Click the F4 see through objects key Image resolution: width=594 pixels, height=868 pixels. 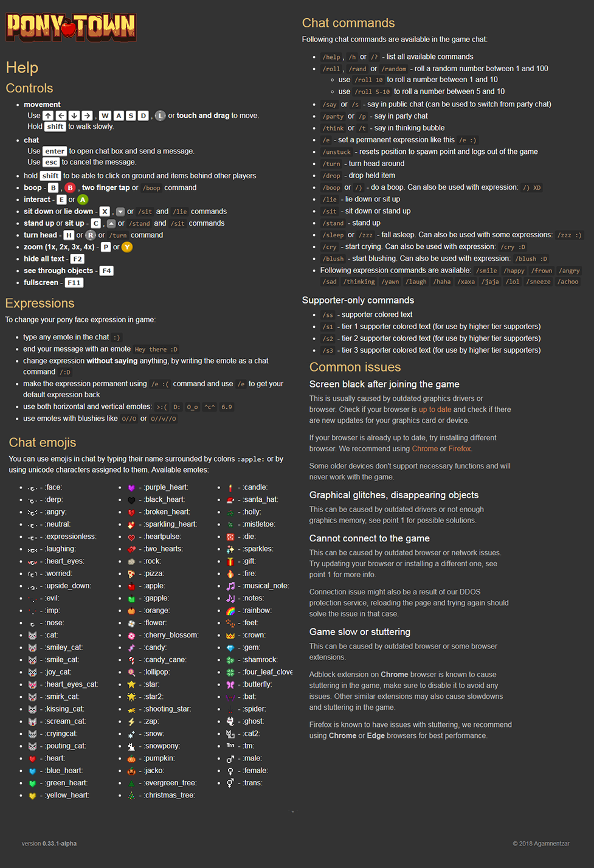[106, 271]
